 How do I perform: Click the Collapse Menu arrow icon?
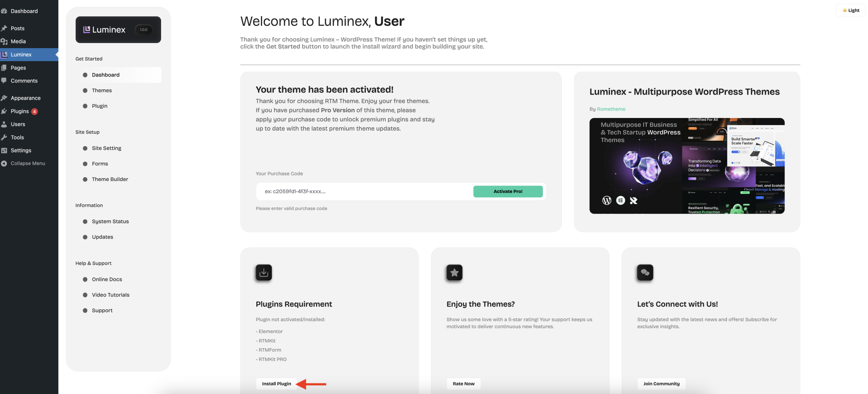coord(4,163)
